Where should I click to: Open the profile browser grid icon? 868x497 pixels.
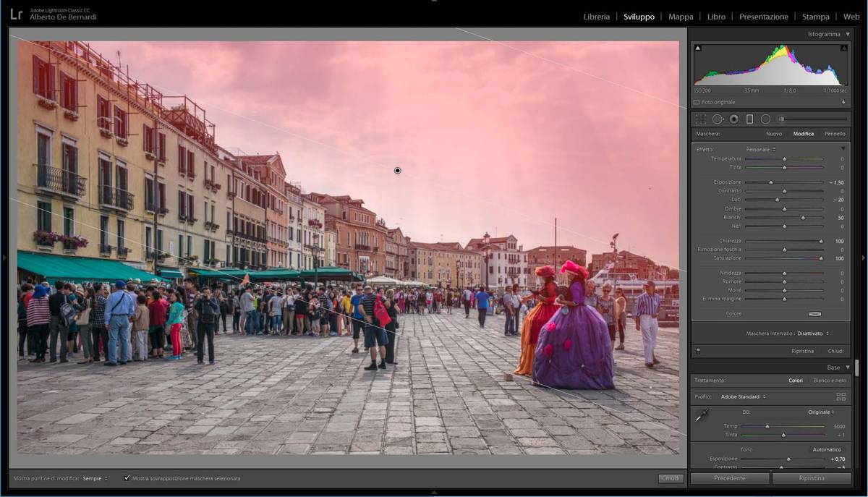[x=841, y=396]
